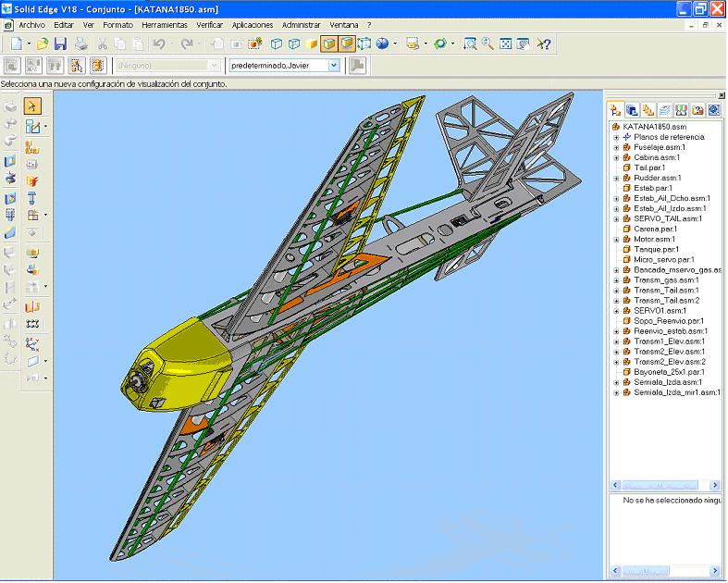Select Tanque.par:1 in the assembly tree

657,249
